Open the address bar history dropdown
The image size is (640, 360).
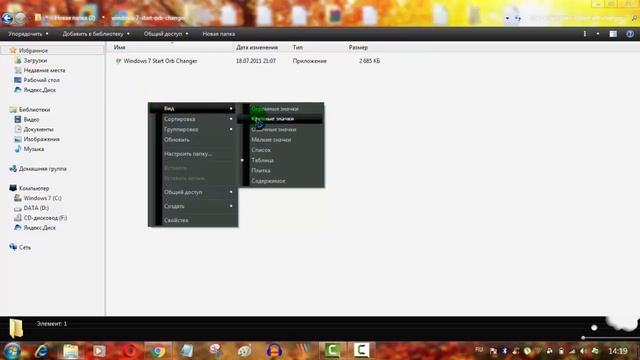tap(507, 18)
